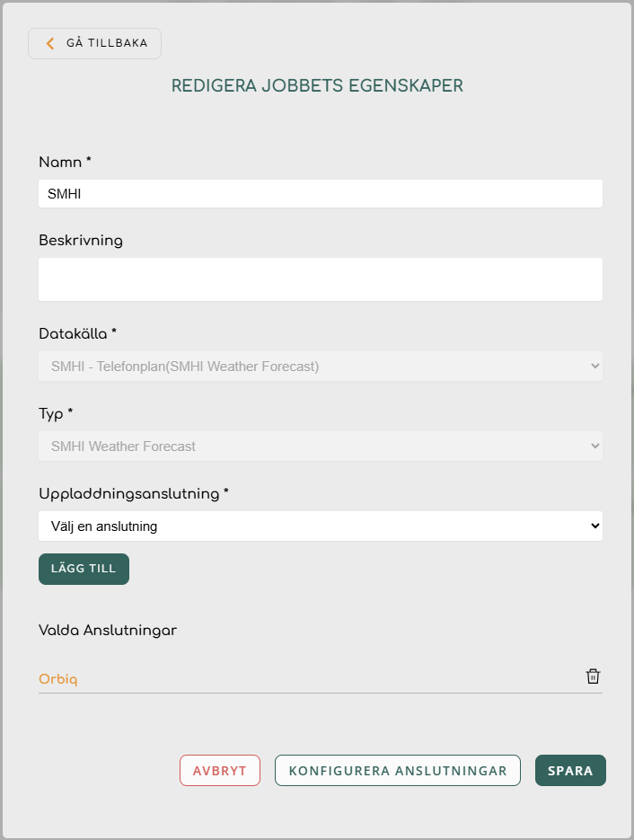The height and width of the screenshot is (840, 634).
Task: Save the job with Spara
Action: 570,771
